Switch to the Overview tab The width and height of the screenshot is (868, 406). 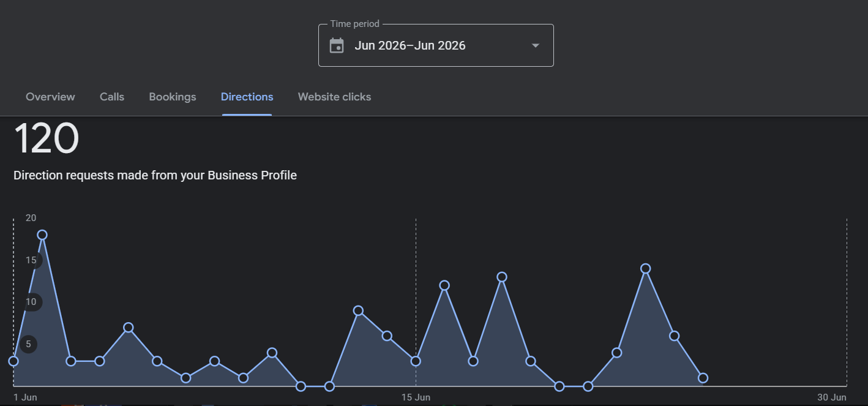click(50, 97)
